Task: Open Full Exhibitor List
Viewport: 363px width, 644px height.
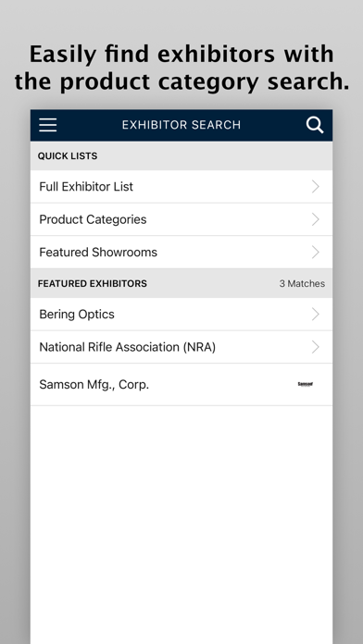Action: (x=181, y=187)
